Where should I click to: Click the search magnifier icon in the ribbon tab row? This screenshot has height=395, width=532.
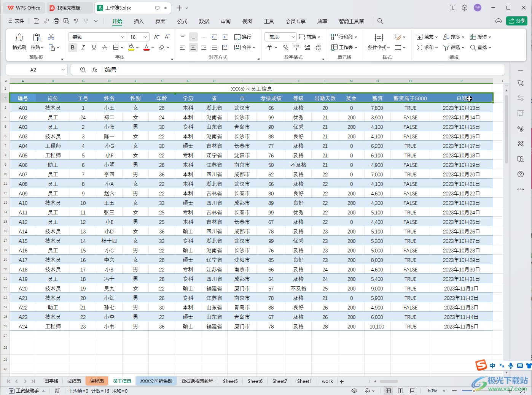pos(380,21)
